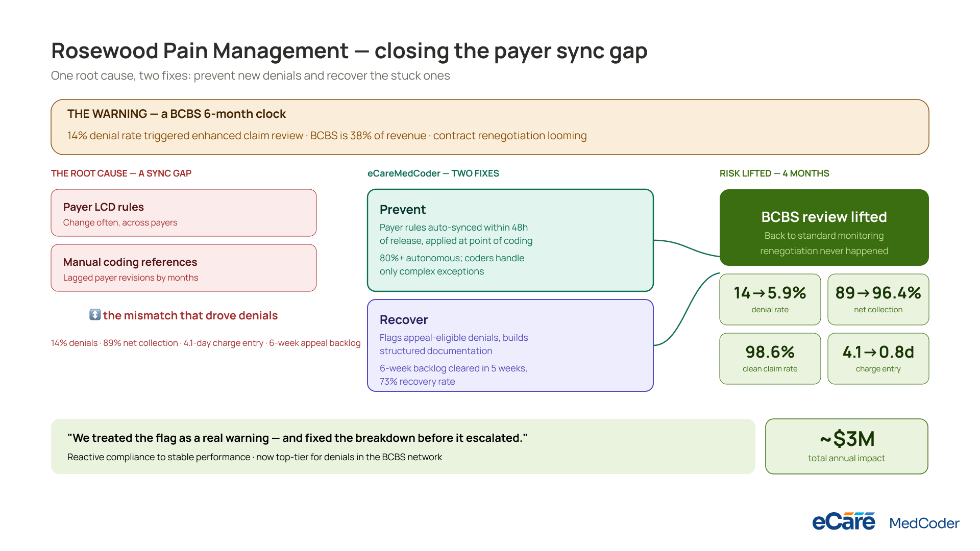The image size is (980, 551).
Task: Click THE WARNING BCBS 6-month clock banner heading
Action: 177,114
